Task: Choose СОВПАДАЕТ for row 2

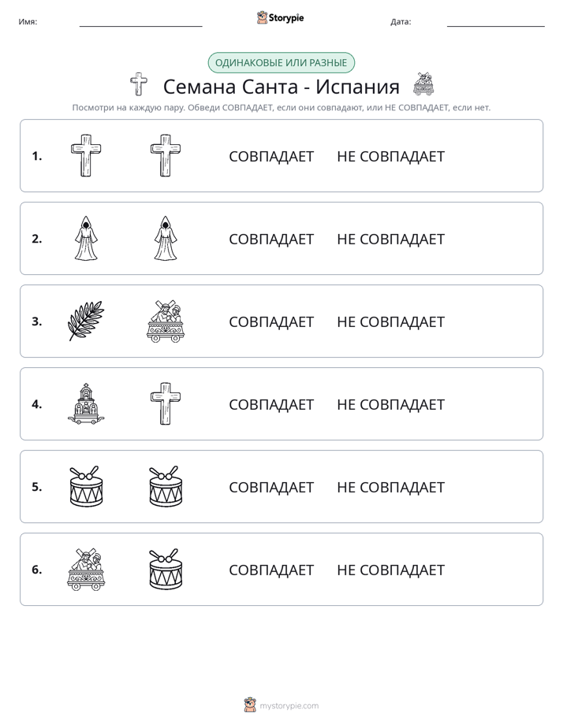Action: point(271,239)
